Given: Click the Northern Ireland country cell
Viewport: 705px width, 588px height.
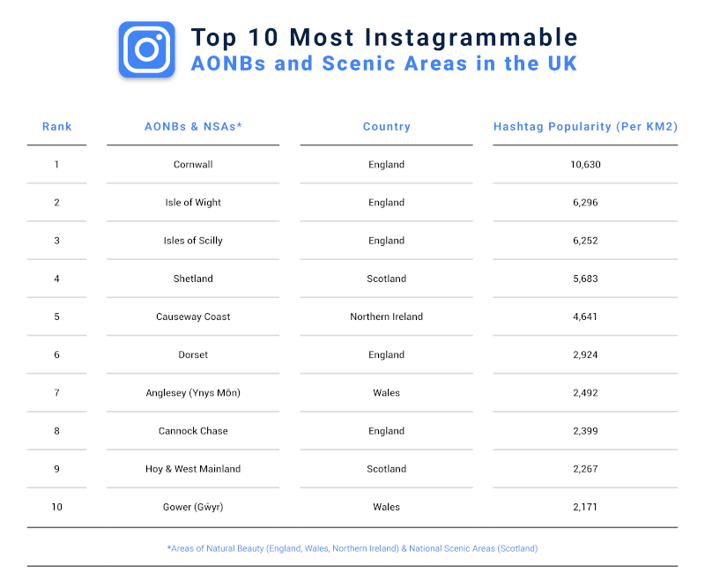Looking at the screenshot, I should pos(387,316).
